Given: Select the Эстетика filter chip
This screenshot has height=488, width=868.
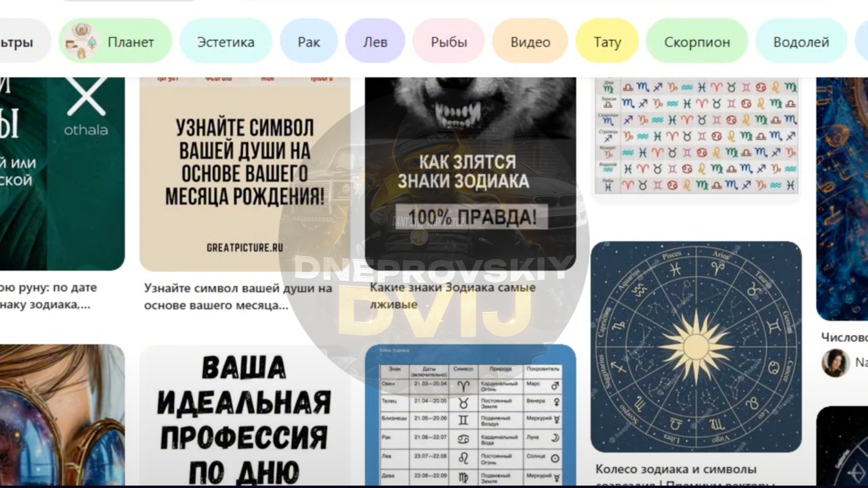Looking at the screenshot, I should pos(225,41).
